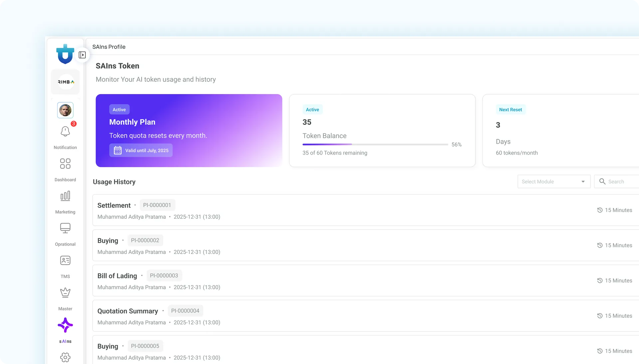Open the user profile avatar
This screenshot has height=364, width=639.
pos(65,110)
